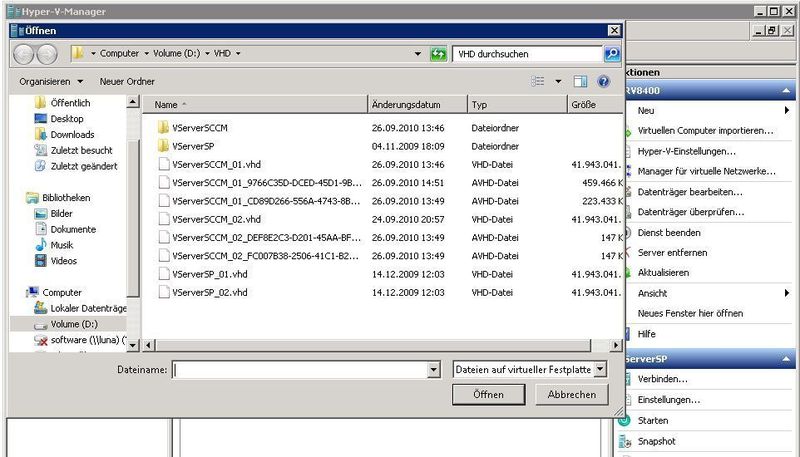Viewport: 800px width, 457px height.
Task: Click the Snapshot icon in Hyper-V actions
Action: pos(625,441)
